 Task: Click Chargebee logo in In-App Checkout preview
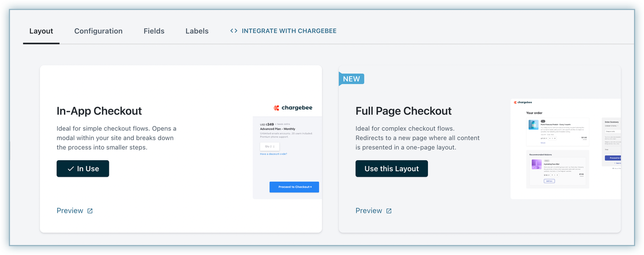[293, 108]
